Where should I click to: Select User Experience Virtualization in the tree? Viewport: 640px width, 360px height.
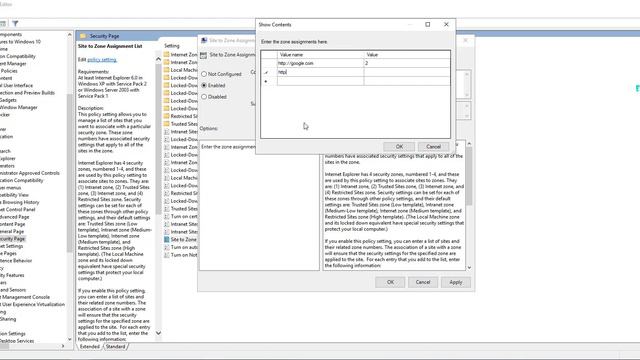point(33,304)
